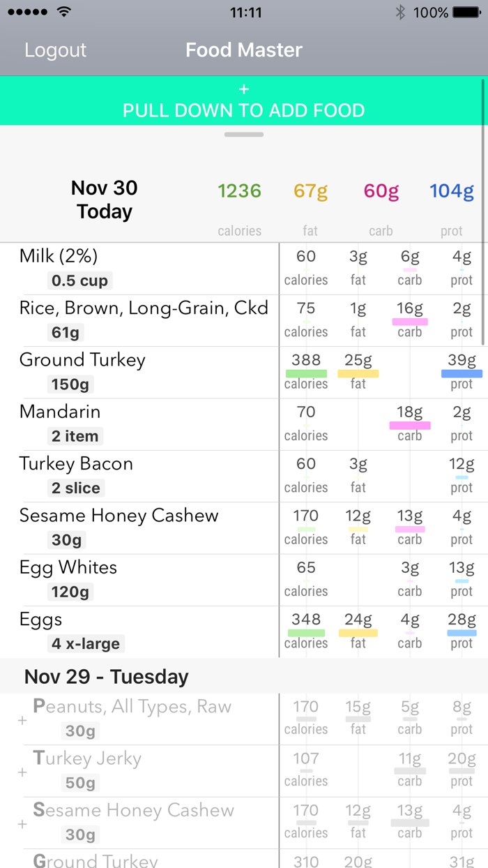Tap the plus icon beside Sesame Honey Cashew entry

click(x=21, y=825)
